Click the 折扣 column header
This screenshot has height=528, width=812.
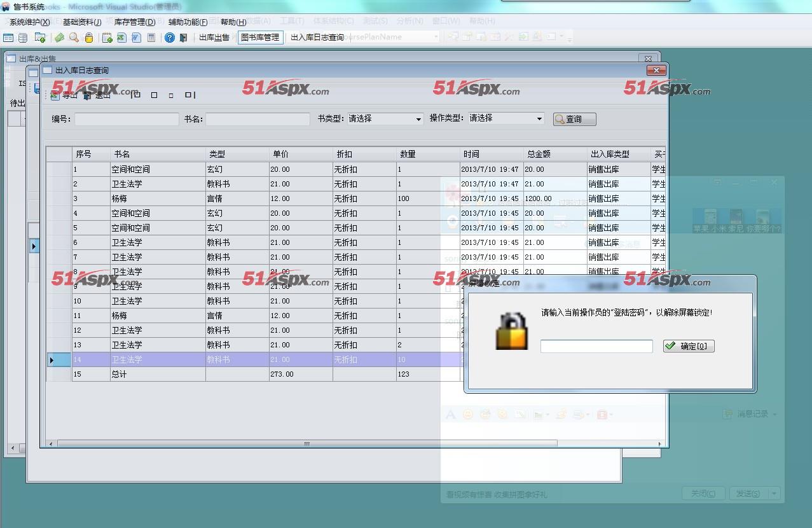point(364,155)
